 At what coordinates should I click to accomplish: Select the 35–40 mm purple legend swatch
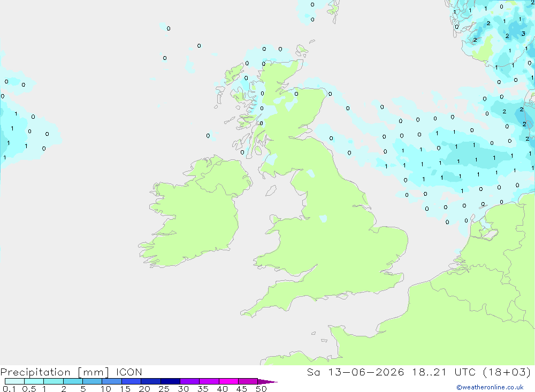(209, 381)
